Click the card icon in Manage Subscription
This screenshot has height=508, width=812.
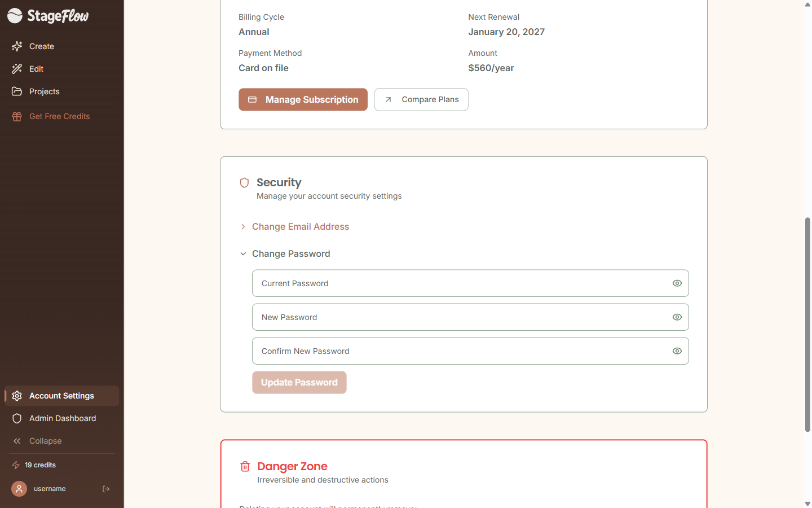click(253, 99)
